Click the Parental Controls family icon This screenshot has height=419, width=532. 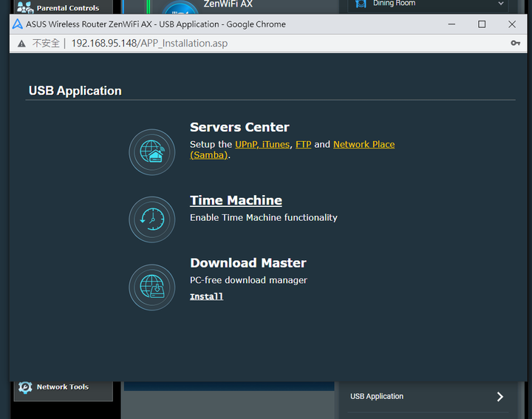pyautogui.click(x=25, y=7)
